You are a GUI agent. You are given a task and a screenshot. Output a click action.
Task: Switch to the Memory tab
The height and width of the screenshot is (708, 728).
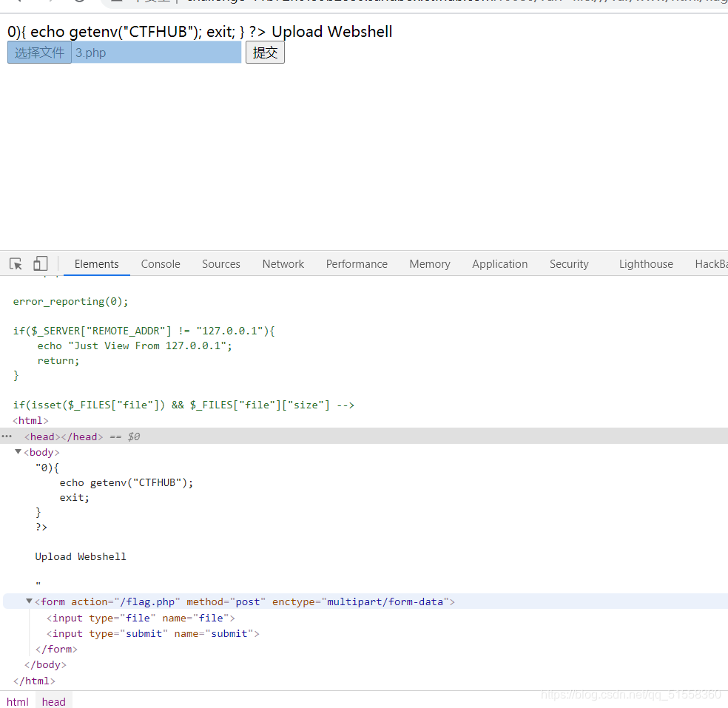tap(430, 263)
